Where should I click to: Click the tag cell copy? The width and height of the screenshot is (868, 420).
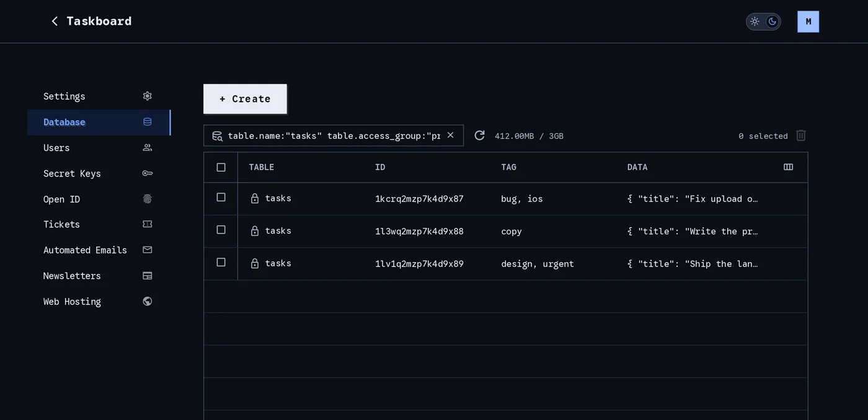click(511, 232)
